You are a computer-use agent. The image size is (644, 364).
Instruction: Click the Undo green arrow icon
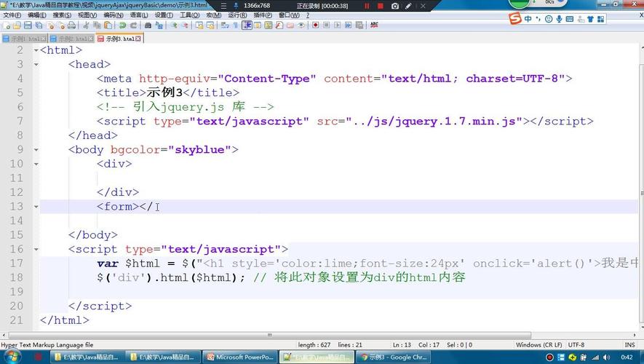pyautogui.click(x=122, y=25)
